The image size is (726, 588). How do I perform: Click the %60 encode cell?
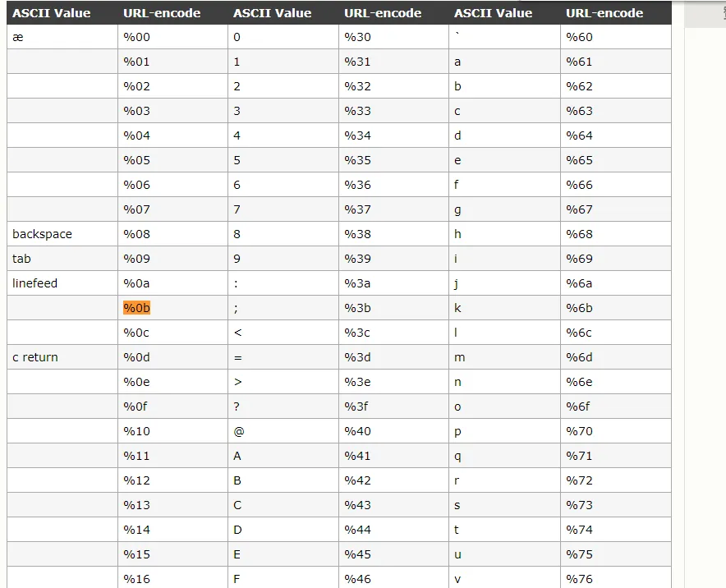pyautogui.click(x=579, y=37)
